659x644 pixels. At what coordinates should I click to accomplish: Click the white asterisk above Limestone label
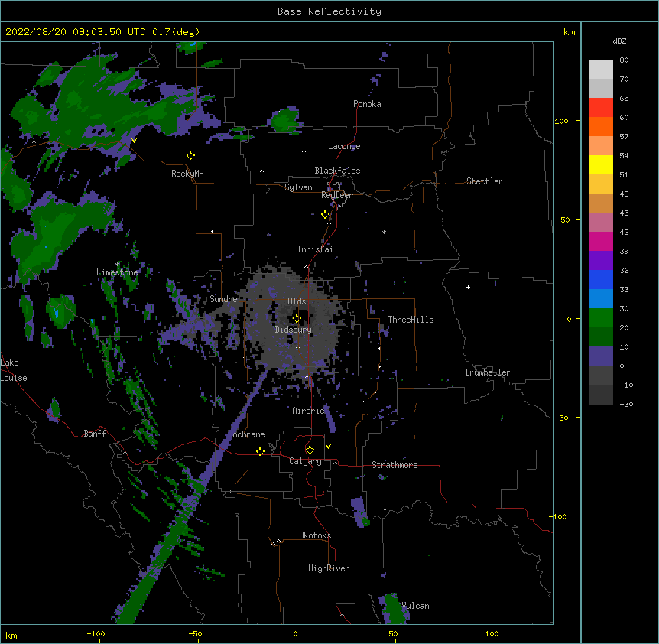coord(117,265)
